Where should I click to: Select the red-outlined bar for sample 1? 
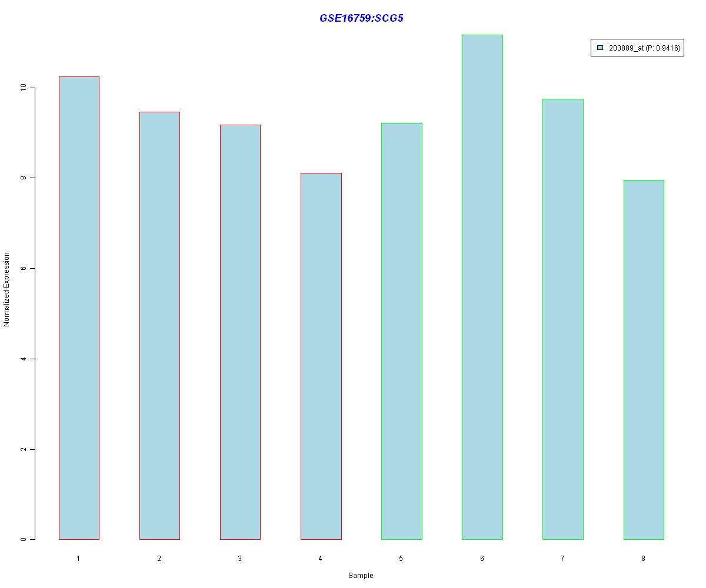79,308
